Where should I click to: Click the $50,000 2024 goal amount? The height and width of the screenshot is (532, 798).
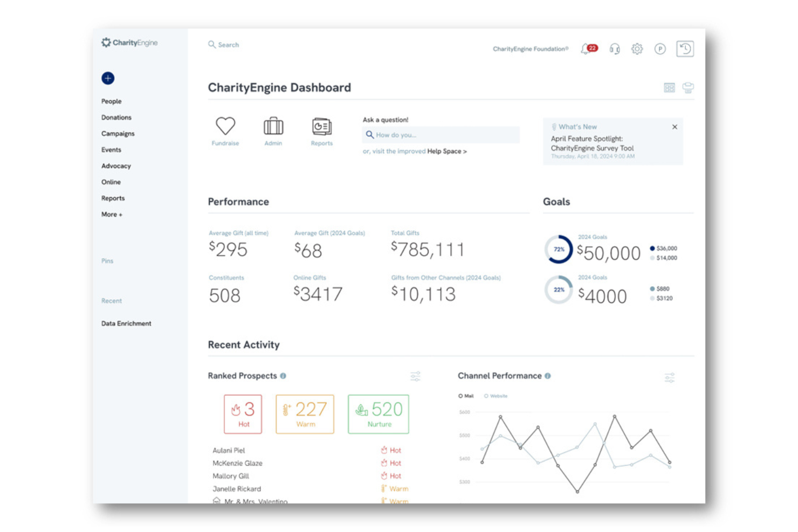point(609,253)
